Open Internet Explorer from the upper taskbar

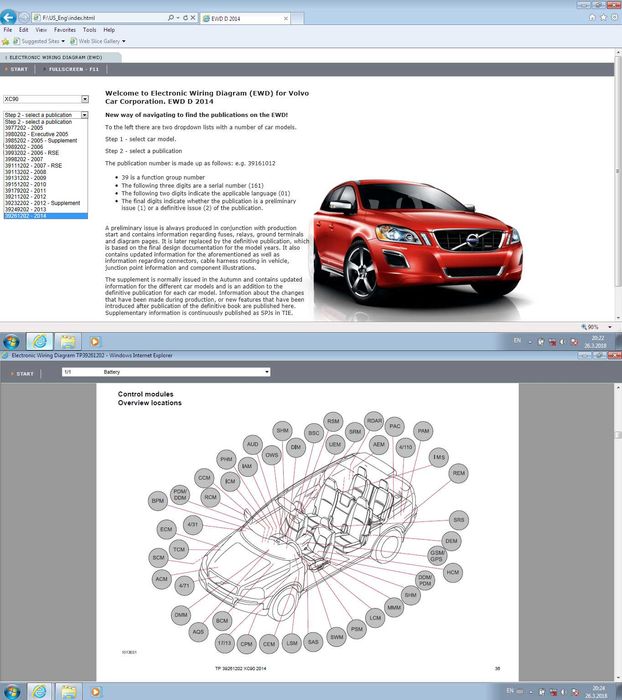coord(42,341)
